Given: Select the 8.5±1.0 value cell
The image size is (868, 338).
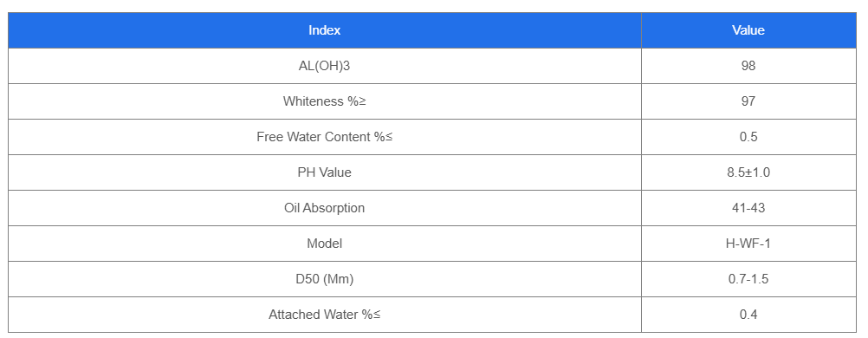Looking at the screenshot, I should tap(748, 172).
